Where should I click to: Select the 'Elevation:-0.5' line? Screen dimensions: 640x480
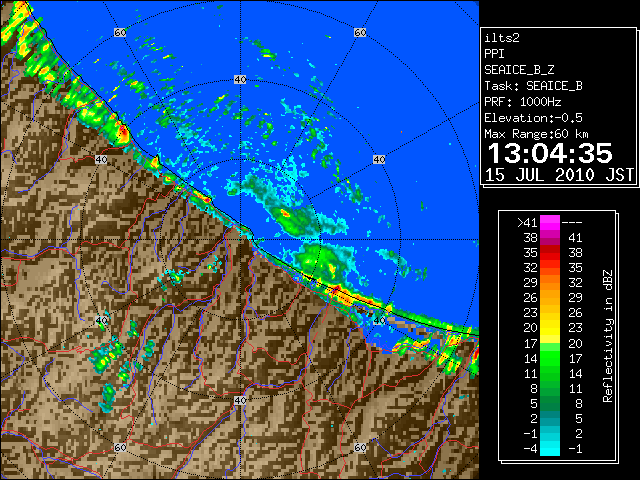(x=533, y=118)
